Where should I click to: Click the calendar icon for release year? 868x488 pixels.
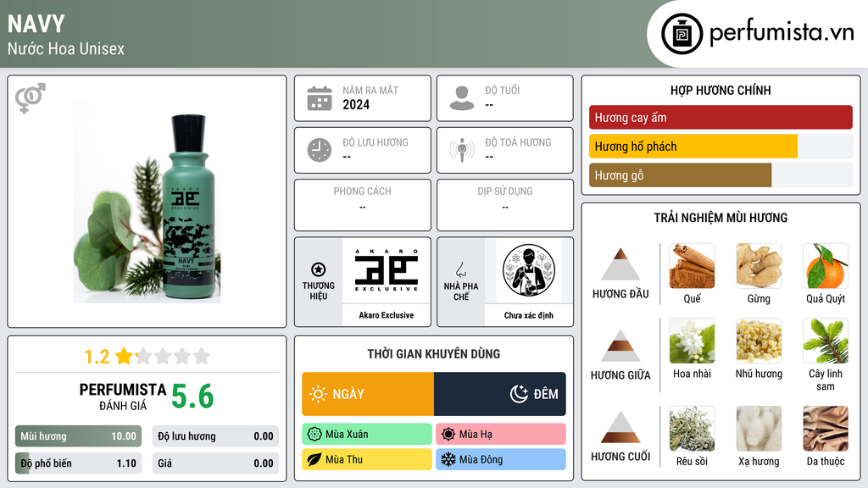[320, 98]
